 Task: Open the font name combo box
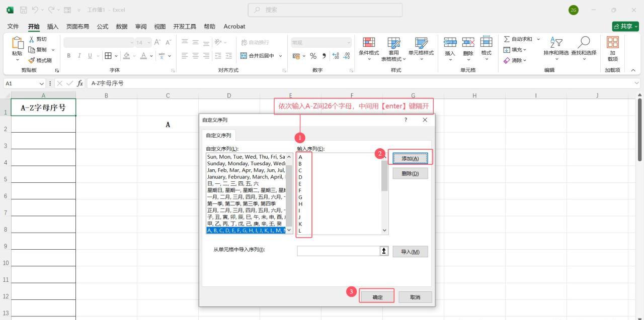coord(99,43)
